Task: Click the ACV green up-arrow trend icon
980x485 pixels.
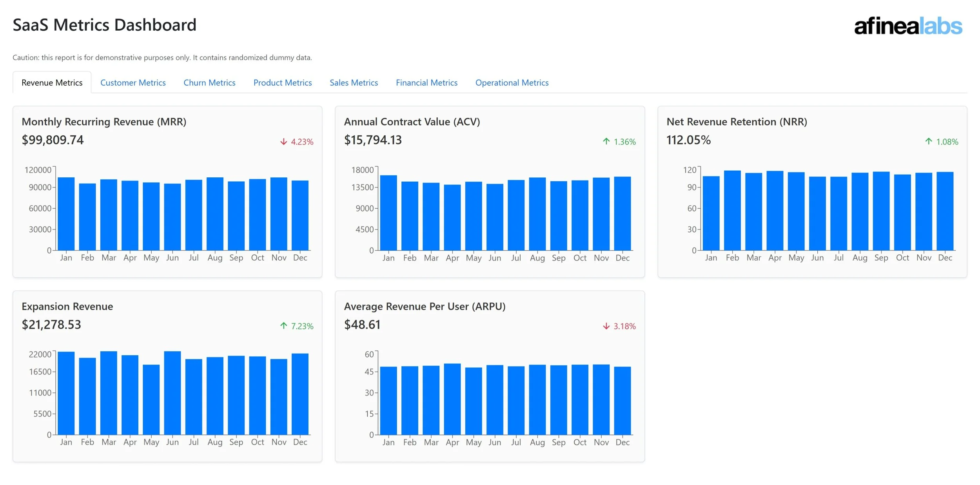Action: point(606,141)
